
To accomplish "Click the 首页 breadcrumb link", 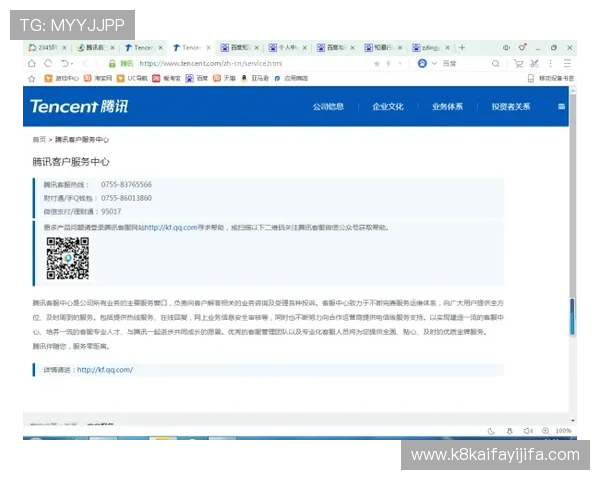I will point(39,139).
